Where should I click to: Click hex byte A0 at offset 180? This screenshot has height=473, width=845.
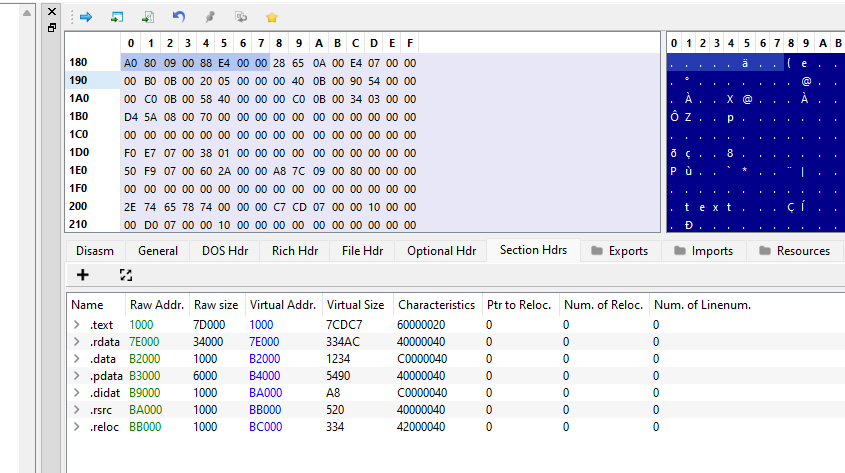coord(130,63)
